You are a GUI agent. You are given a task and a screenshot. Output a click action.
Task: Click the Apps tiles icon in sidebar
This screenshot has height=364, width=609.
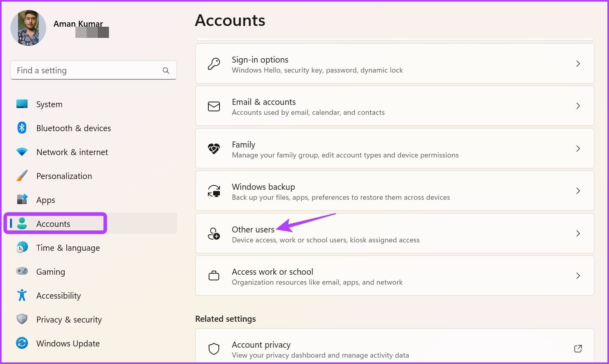[x=22, y=199]
